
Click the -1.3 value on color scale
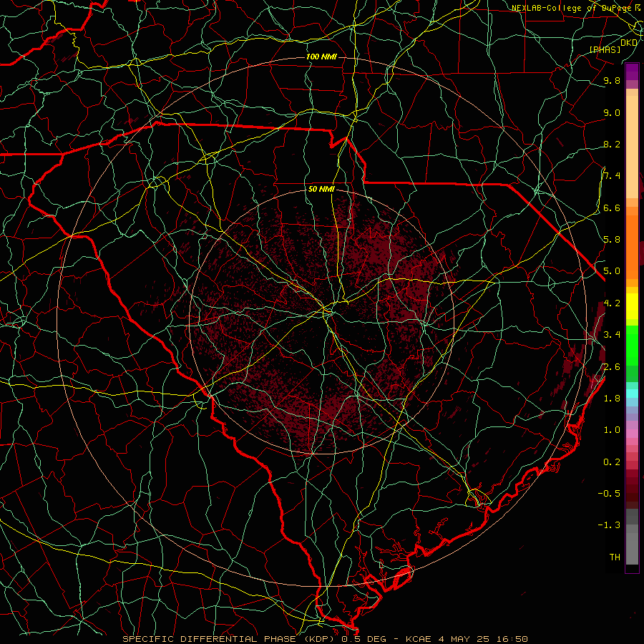[x=609, y=525]
